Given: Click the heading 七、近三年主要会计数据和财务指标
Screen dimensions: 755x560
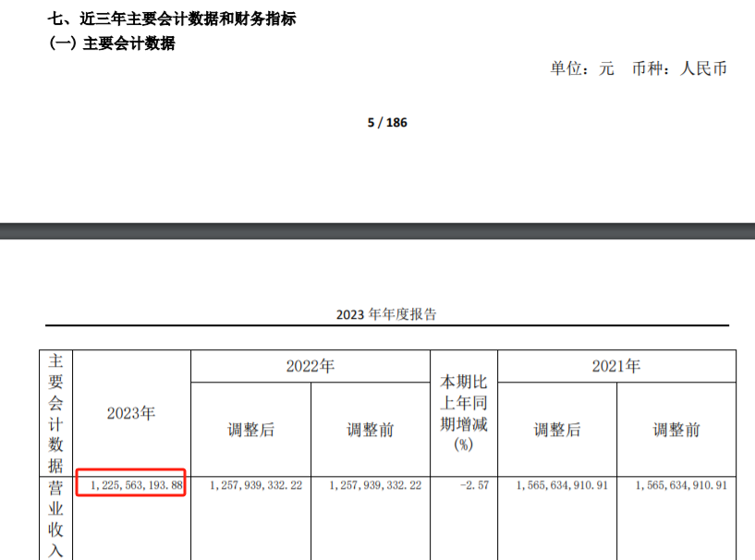Looking at the screenshot, I should pyautogui.click(x=172, y=18).
